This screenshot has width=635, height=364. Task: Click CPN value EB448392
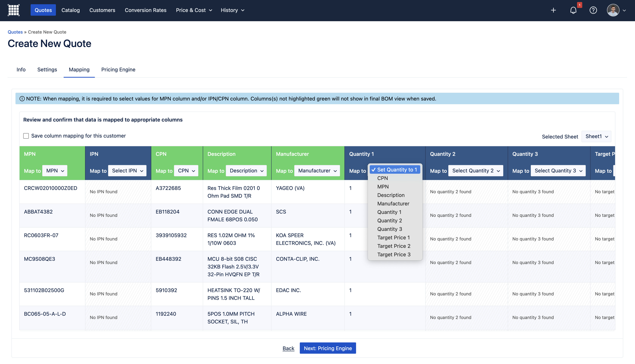[168, 259]
